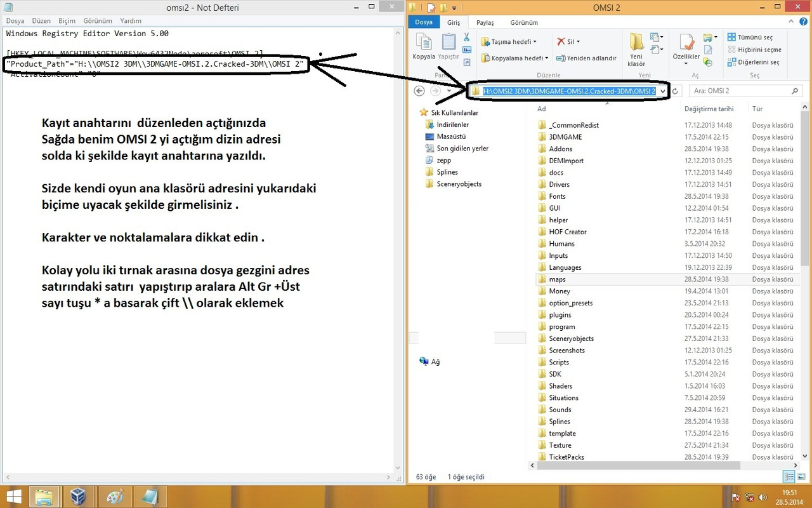Click Explorer vertical scrollbar
Viewport: 812px width, 508px height.
[806, 190]
